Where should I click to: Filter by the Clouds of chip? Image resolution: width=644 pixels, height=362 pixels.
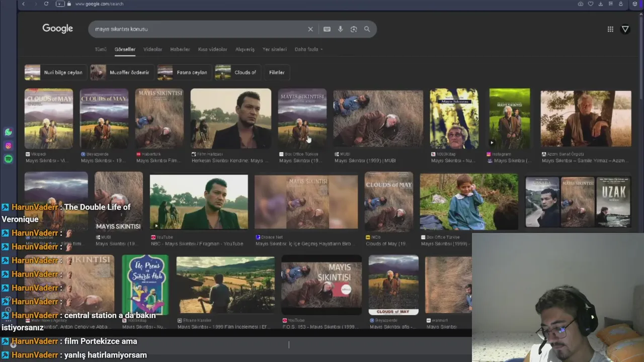pyautogui.click(x=237, y=72)
